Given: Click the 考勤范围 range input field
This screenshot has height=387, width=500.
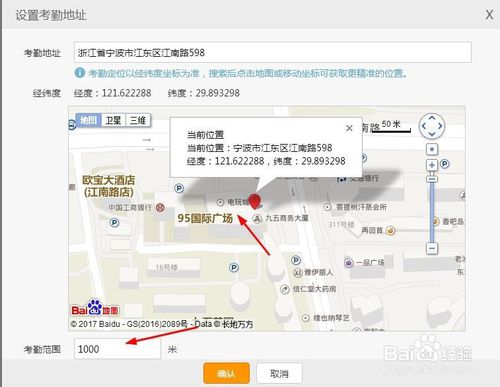Looking at the screenshot, I should [117, 349].
